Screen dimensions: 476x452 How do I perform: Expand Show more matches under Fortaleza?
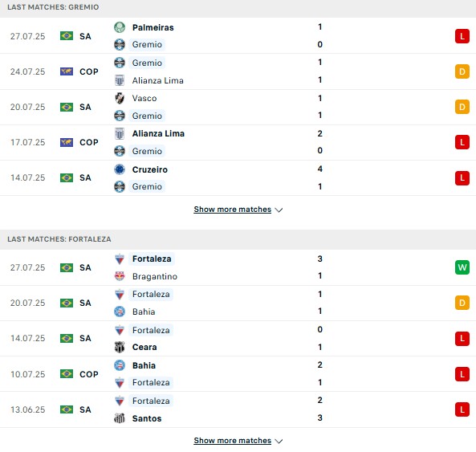pyautogui.click(x=232, y=441)
